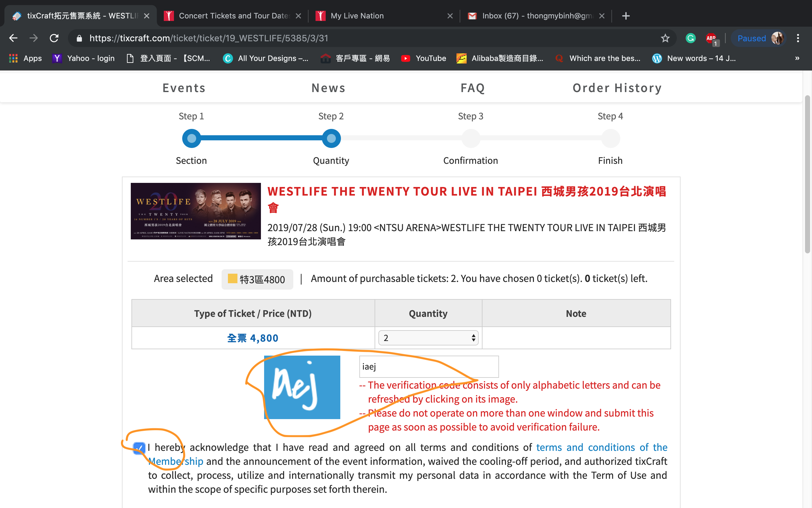Bookmark this page with the star icon
The width and height of the screenshot is (812, 508).
[665, 38]
